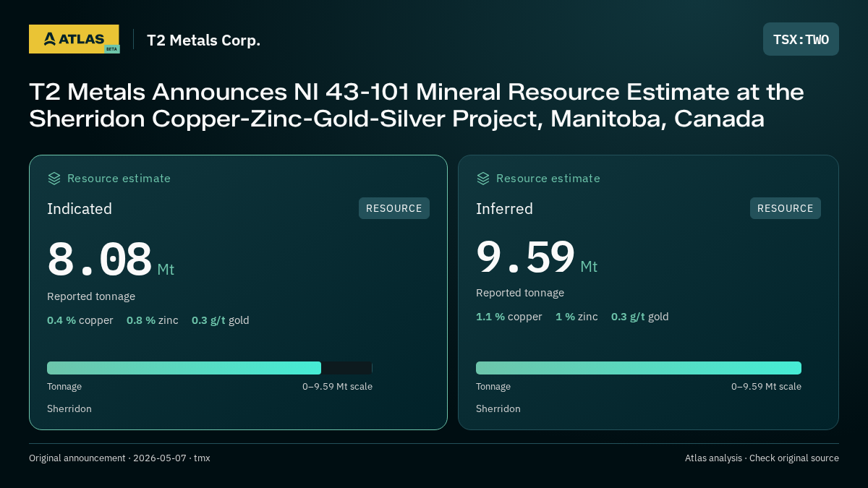The image size is (868, 488).
Task: Select the 9.59 Mt tonnage value
Action: [537, 257]
